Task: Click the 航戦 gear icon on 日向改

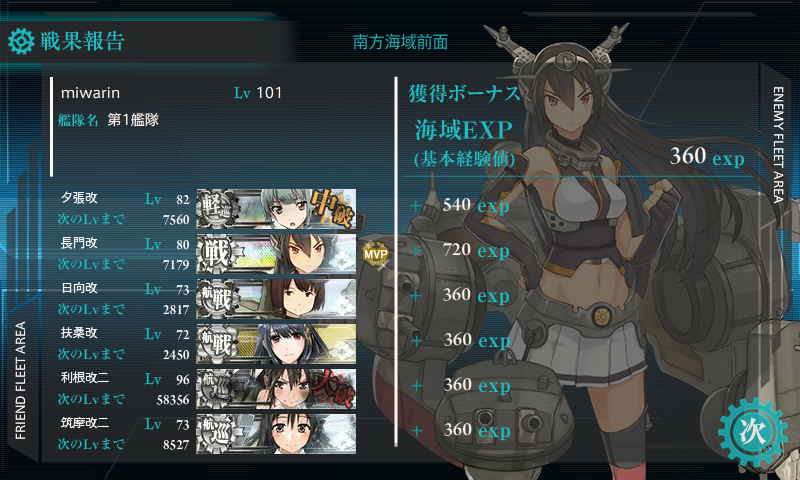Action: coord(217,299)
